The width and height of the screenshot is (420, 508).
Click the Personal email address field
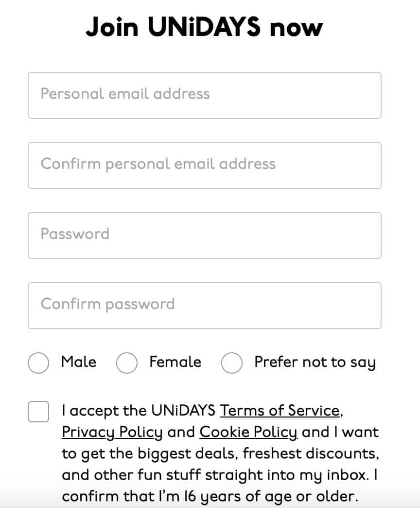tap(204, 95)
